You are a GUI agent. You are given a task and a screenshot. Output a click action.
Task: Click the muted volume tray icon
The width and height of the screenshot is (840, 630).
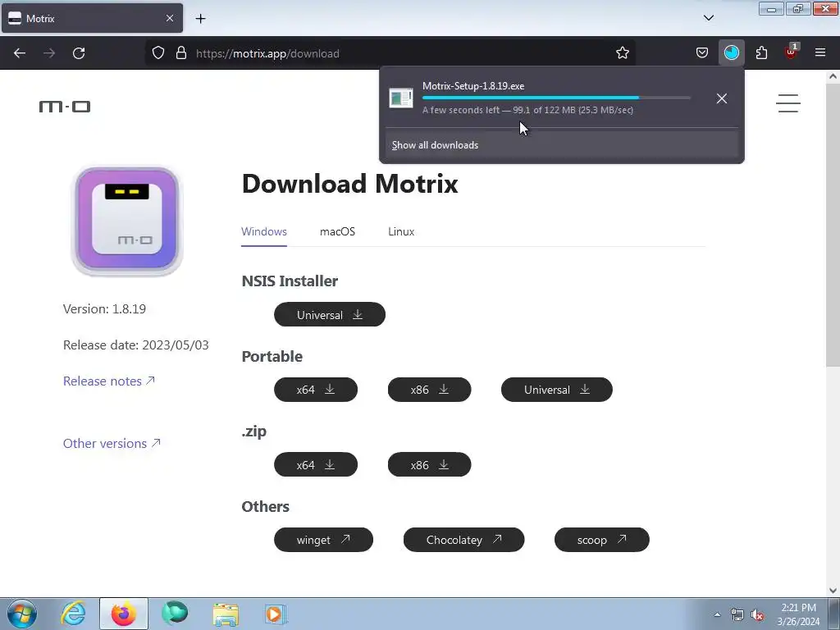click(x=757, y=614)
